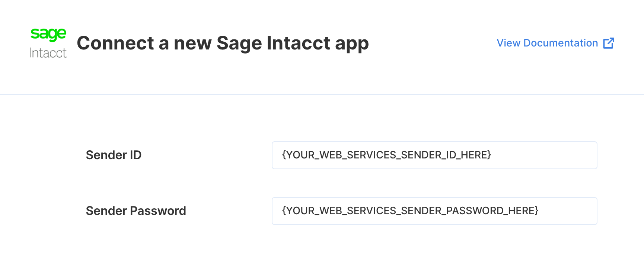Image resolution: width=644 pixels, height=270 pixels.
Task: Click the word Connect in the heading
Action: [x=115, y=43]
